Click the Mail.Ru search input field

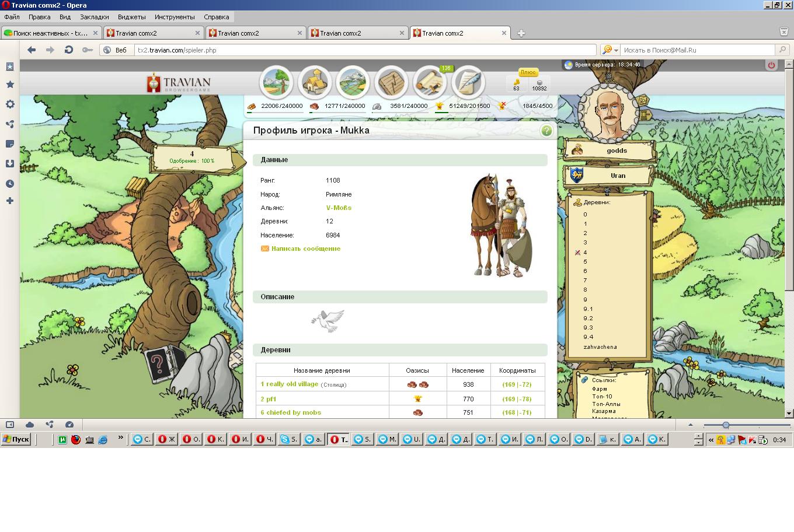[698, 50]
